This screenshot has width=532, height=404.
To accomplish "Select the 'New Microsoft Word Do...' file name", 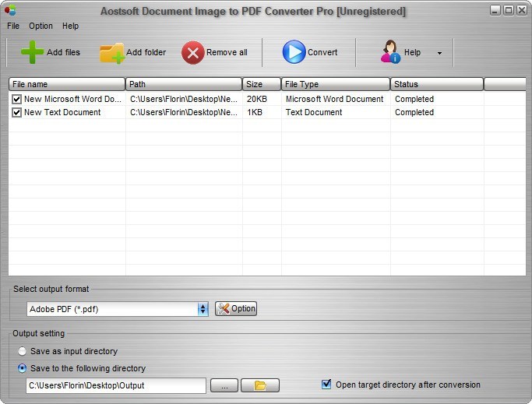I will point(72,99).
